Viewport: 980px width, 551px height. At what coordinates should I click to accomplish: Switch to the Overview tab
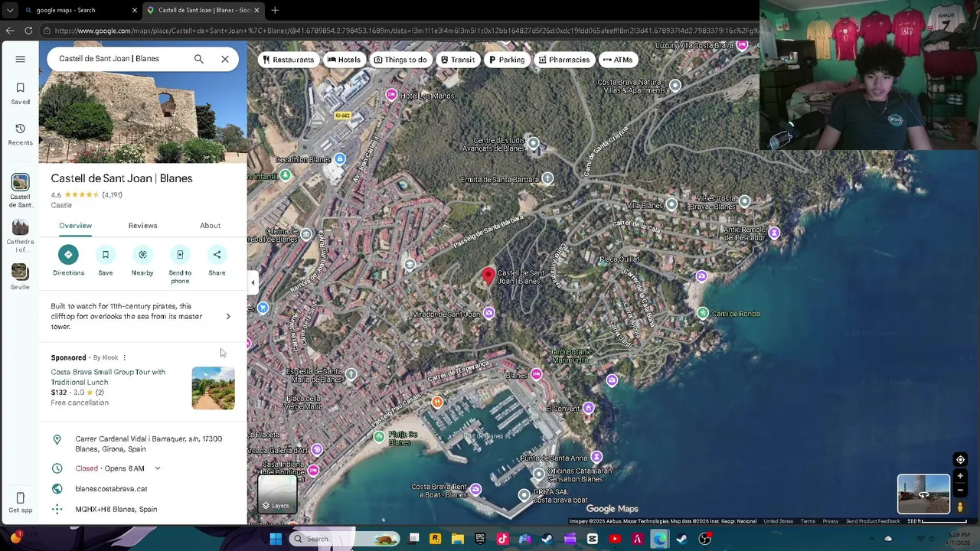click(x=75, y=226)
